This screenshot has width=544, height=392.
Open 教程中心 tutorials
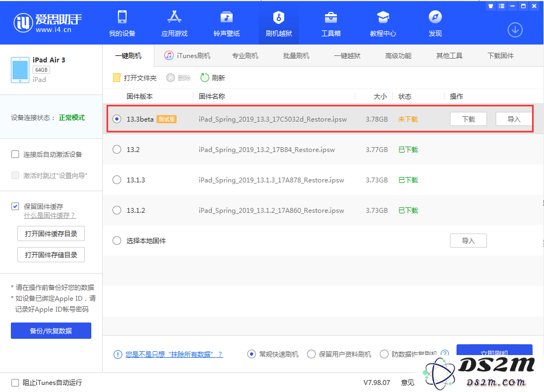[383, 23]
